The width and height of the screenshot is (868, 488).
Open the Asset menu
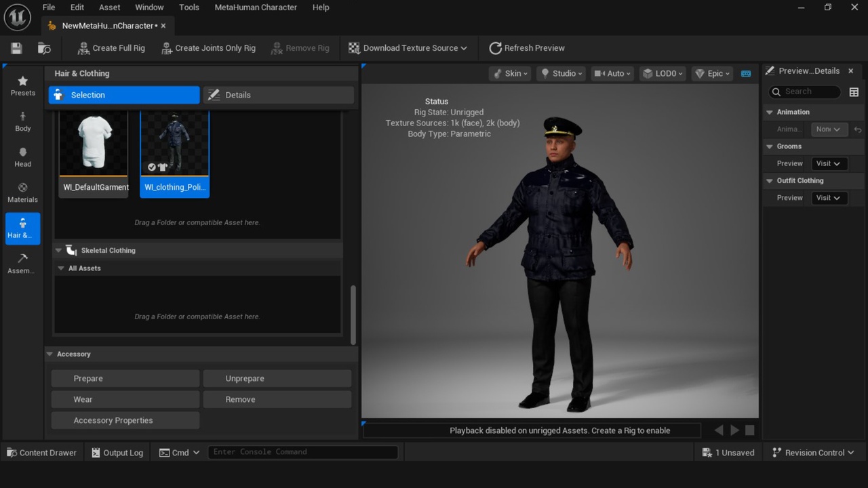click(x=109, y=7)
